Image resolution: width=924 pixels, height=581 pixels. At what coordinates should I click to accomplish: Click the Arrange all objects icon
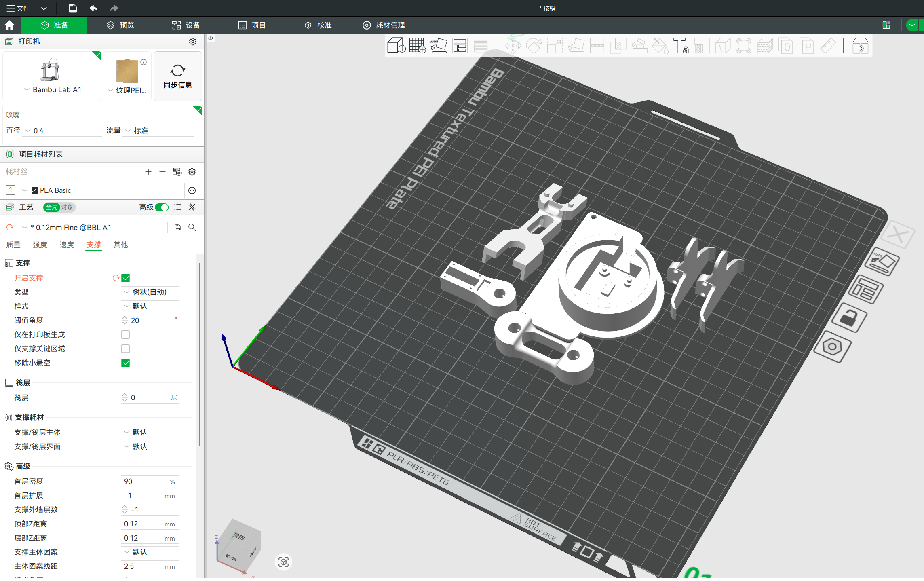click(460, 46)
